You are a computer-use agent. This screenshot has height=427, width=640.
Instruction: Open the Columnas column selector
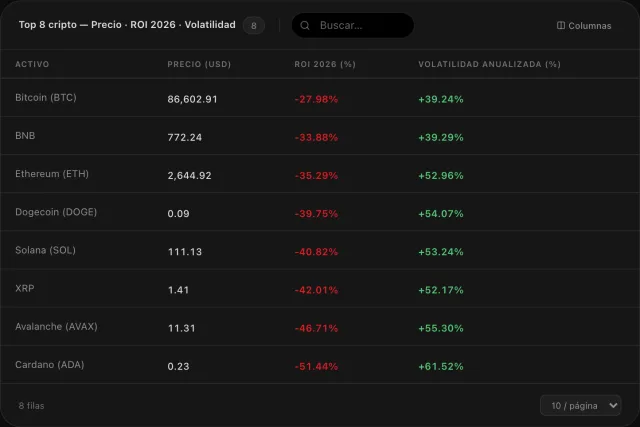coord(584,26)
